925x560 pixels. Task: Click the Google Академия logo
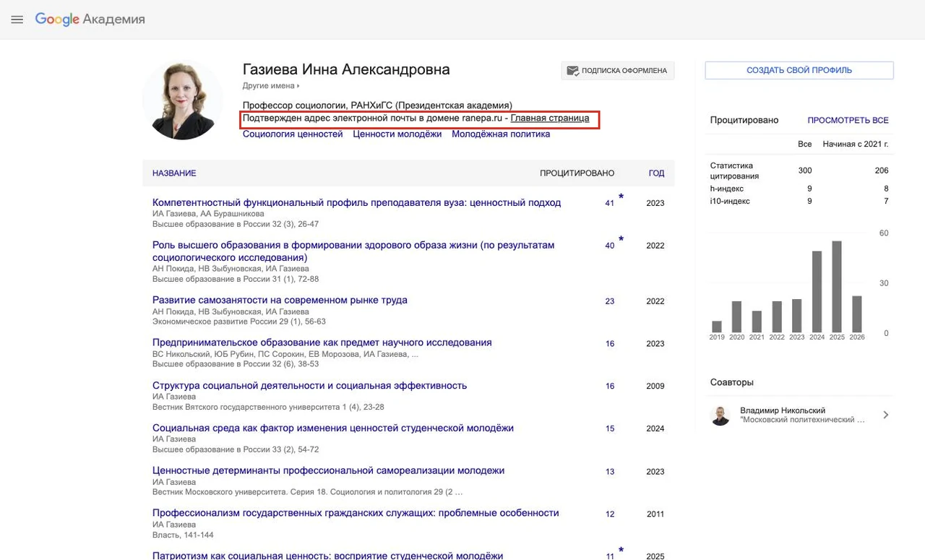pyautogui.click(x=90, y=20)
